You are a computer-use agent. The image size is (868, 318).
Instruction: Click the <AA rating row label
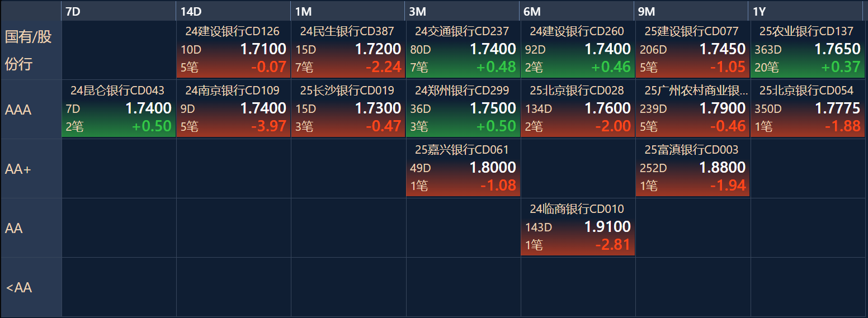[31, 287]
